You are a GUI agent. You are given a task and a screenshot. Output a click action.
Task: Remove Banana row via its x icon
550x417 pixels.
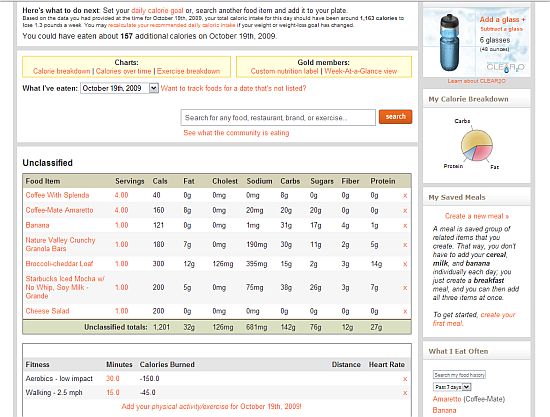pyautogui.click(x=405, y=226)
